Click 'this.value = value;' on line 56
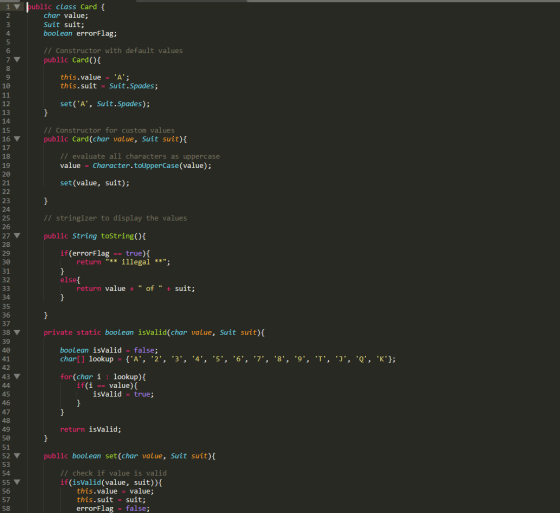 point(115,491)
